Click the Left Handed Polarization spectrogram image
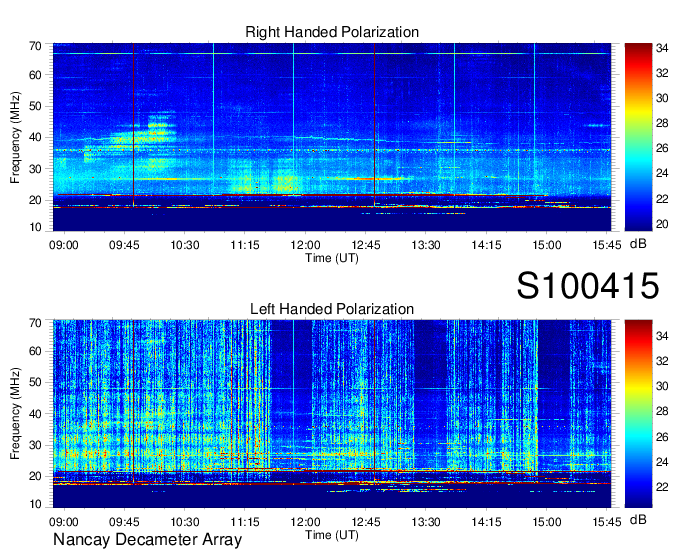 [332, 414]
